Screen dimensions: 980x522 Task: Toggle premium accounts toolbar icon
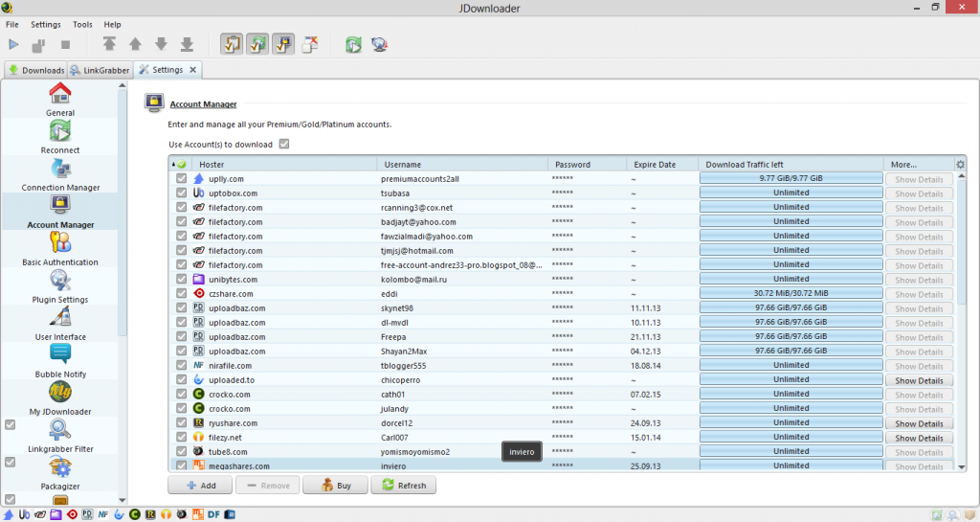coord(283,44)
